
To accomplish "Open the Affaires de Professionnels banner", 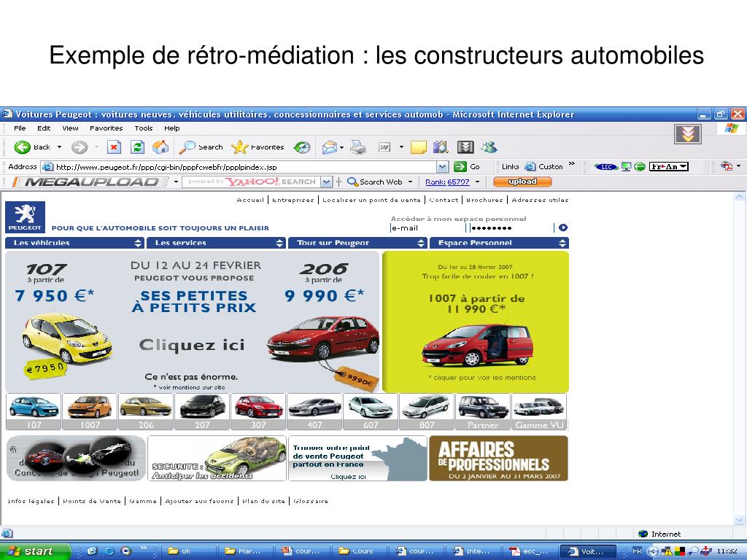I will 499,458.
